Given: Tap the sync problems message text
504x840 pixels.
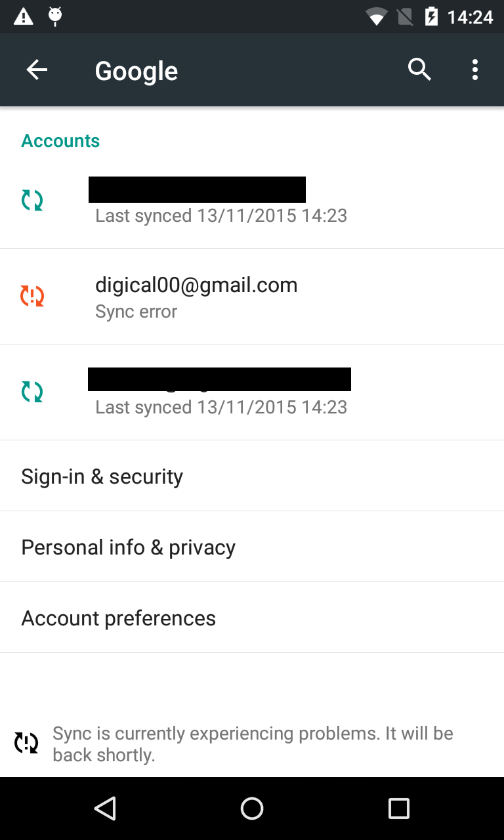Looking at the screenshot, I should pyautogui.click(x=253, y=744).
